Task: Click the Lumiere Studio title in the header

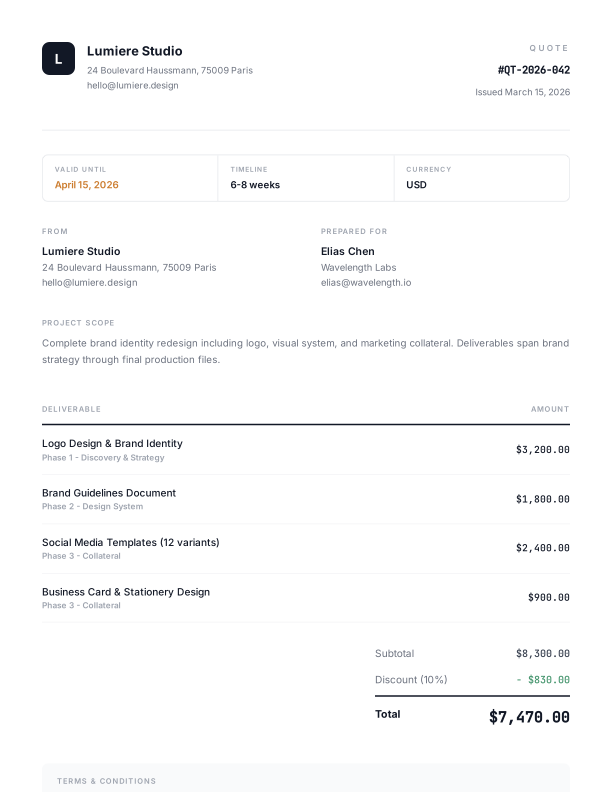Action: 135,51
